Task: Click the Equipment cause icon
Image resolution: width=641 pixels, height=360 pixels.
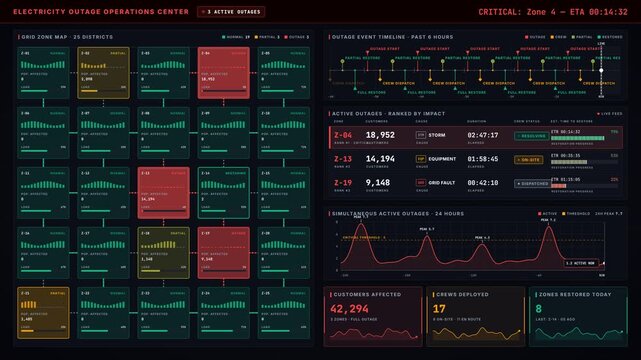Action: [x=421, y=159]
